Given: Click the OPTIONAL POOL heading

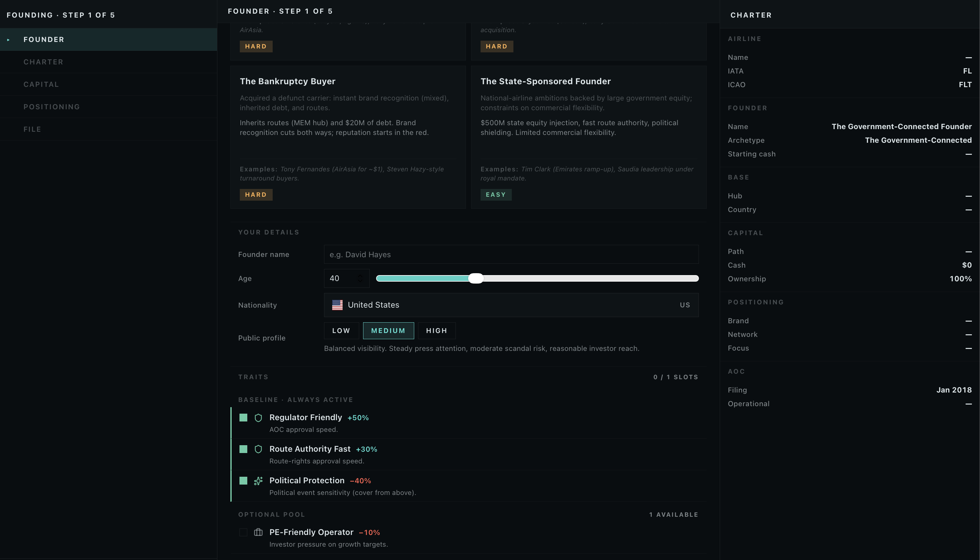Looking at the screenshot, I should tap(272, 514).
